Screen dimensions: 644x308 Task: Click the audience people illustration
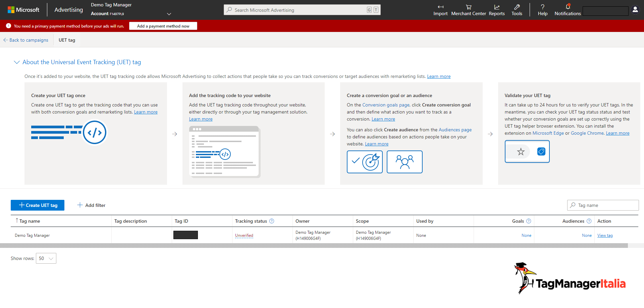click(405, 162)
